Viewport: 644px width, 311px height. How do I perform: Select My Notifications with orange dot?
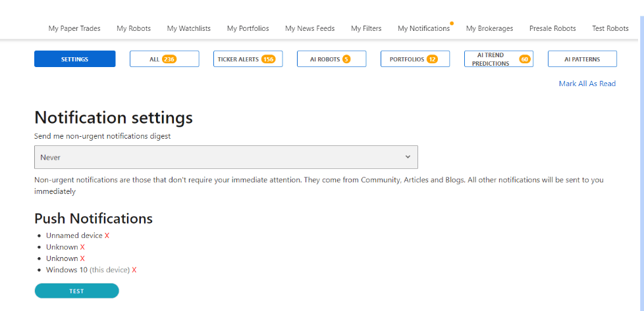(x=424, y=28)
